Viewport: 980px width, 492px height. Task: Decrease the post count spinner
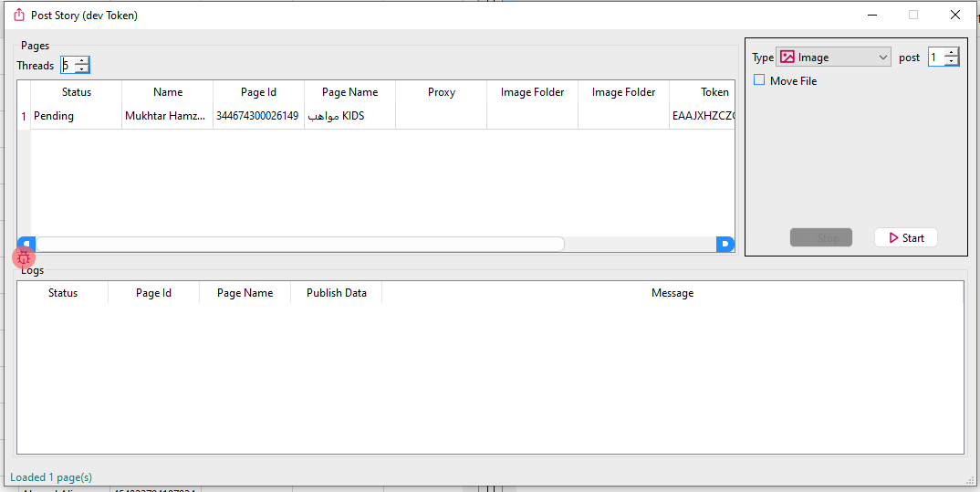pyautogui.click(x=951, y=61)
